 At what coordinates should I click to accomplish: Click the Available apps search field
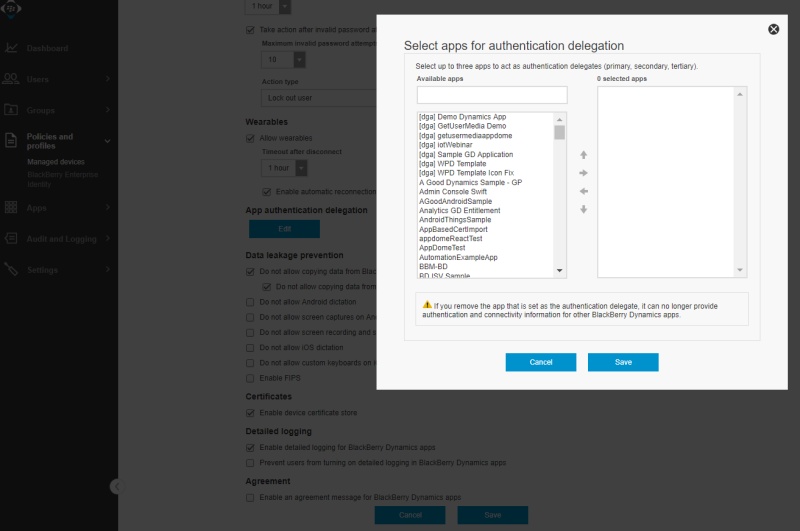pyautogui.click(x=492, y=95)
